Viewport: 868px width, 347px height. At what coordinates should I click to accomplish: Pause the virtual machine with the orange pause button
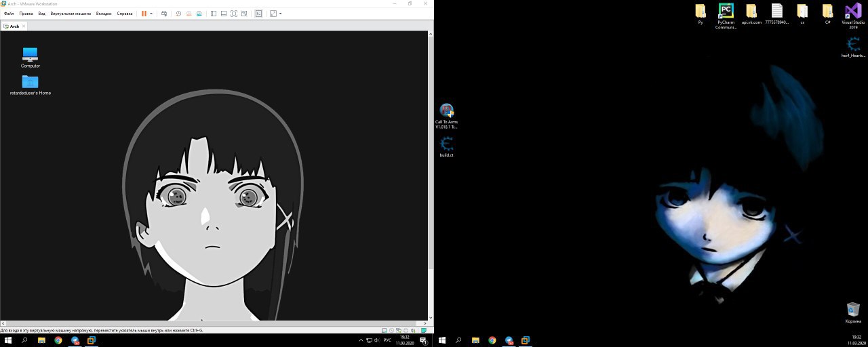click(x=144, y=14)
